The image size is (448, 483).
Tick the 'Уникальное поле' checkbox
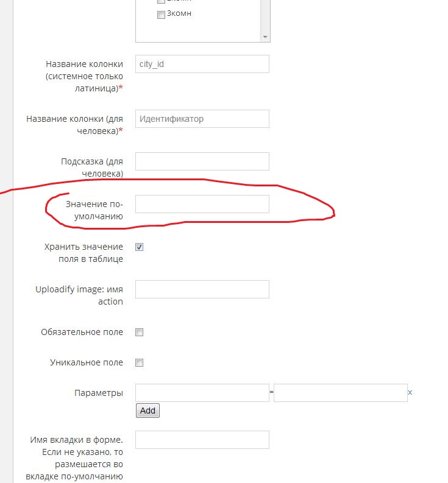[x=139, y=363]
